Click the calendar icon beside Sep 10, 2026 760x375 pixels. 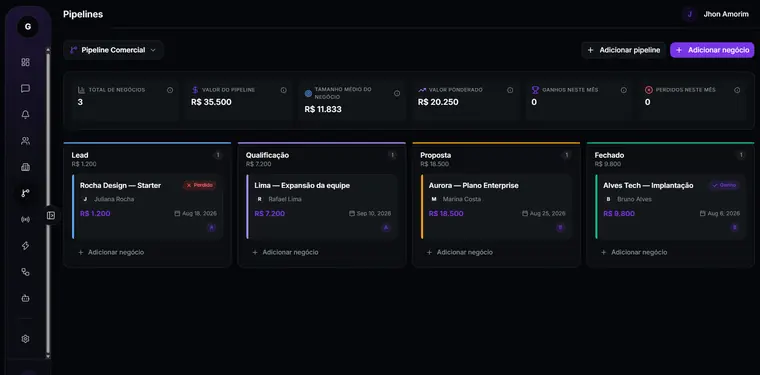coord(352,214)
